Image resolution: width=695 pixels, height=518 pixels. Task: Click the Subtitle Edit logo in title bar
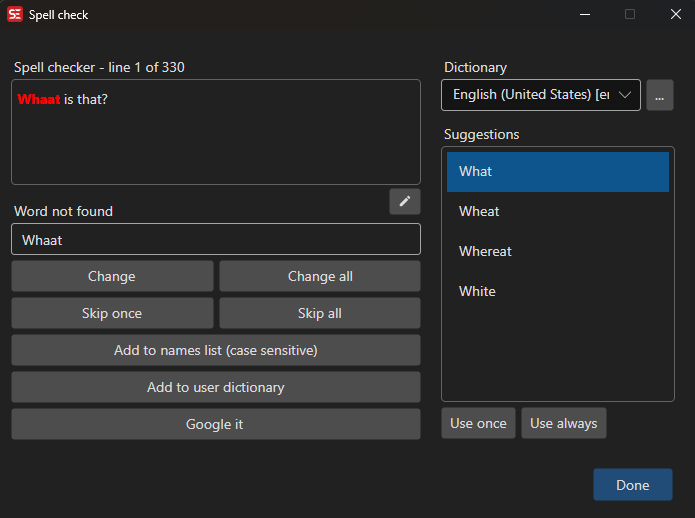[15, 14]
